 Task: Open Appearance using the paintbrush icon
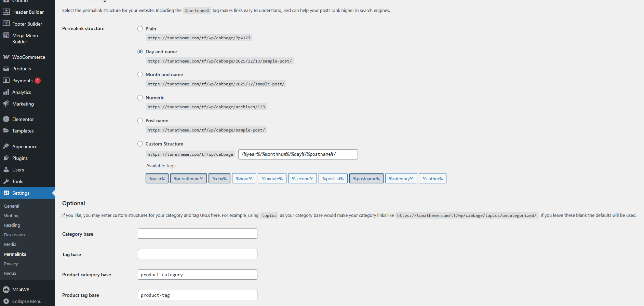pyautogui.click(x=6, y=147)
